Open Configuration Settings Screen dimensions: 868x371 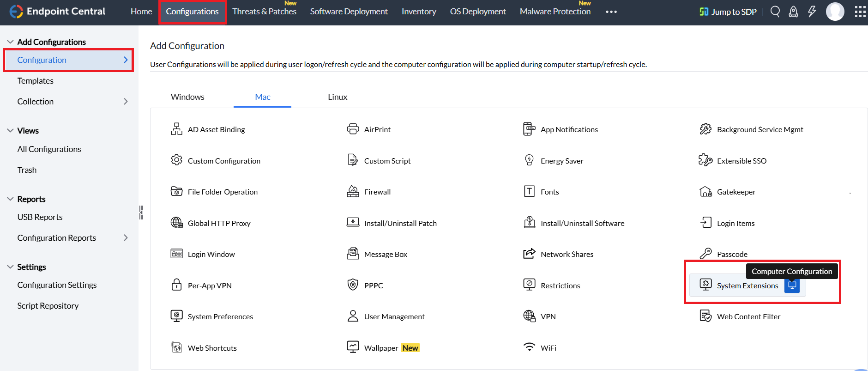click(x=57, y=285)
